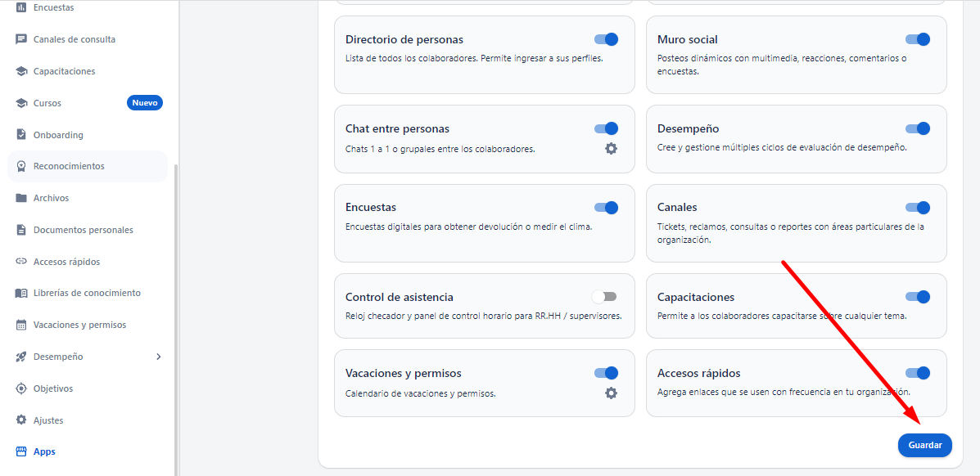Disable the Directorio de personas toggle

[x=606, y=39]
